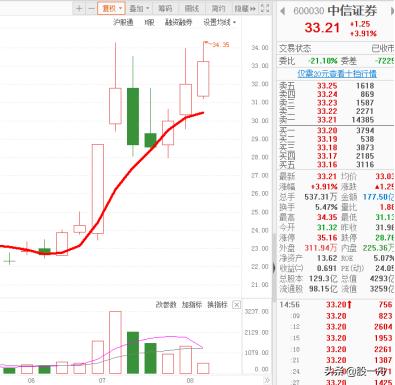Activate the 画线 drawing tool
Image resolution: width=395 pixels, height=385 pixels.
coord(192,8)
